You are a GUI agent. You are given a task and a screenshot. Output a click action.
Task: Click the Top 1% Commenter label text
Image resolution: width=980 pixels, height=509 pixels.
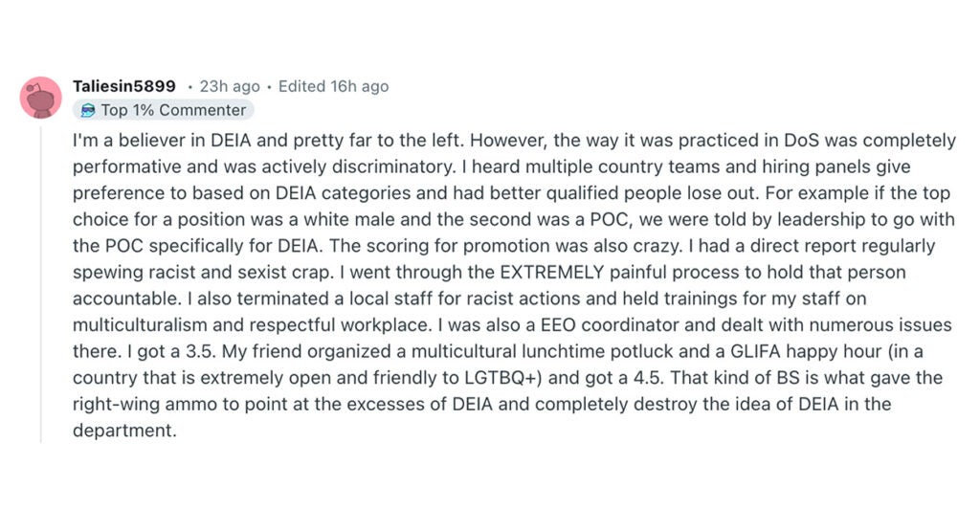(x=173, y=110)
